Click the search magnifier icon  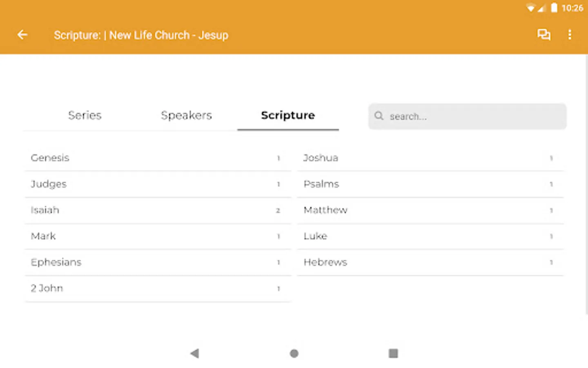379,116
